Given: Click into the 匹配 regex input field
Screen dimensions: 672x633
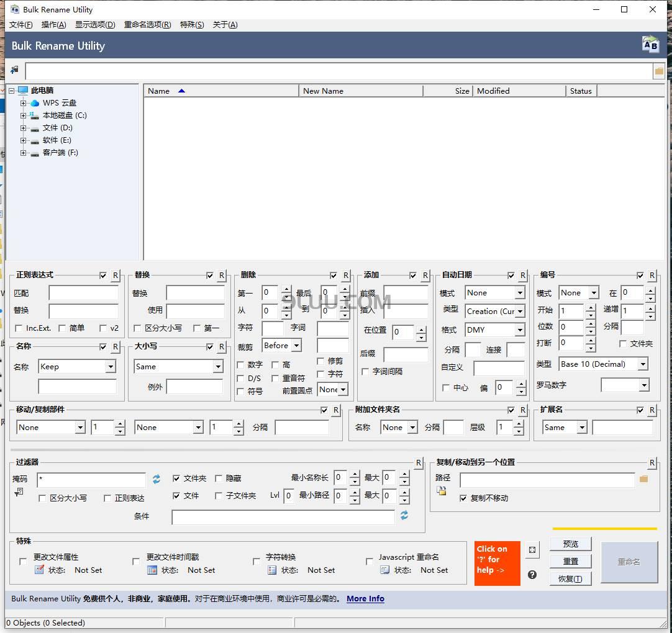Looking at the screenshot, I should [84, 294].
